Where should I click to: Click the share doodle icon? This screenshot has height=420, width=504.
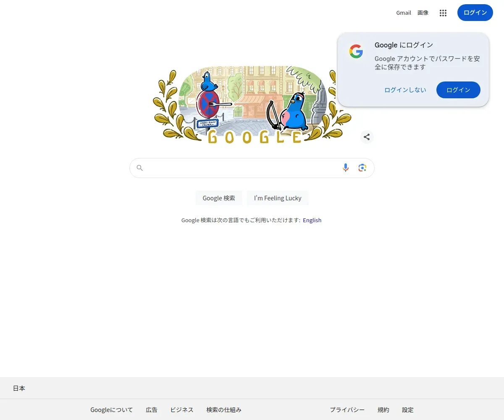367,137
